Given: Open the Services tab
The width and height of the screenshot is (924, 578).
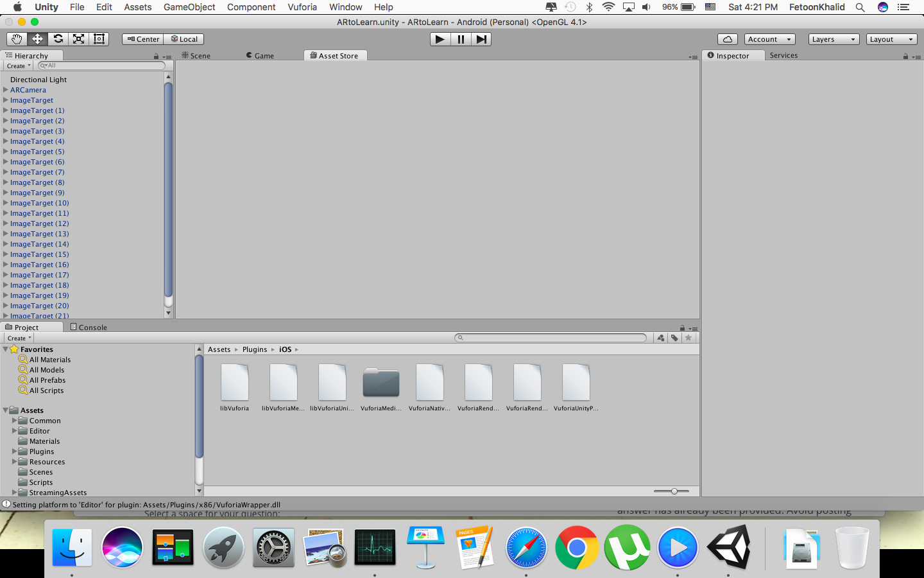Looking at the screenshot, I should pyautogui.click(x=783, y=55).
